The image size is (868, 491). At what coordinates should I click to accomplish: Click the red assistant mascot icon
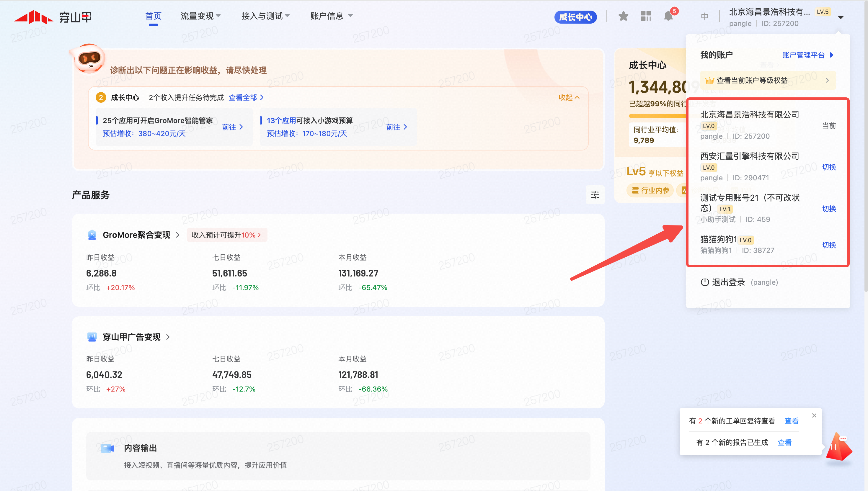(839, 448)
